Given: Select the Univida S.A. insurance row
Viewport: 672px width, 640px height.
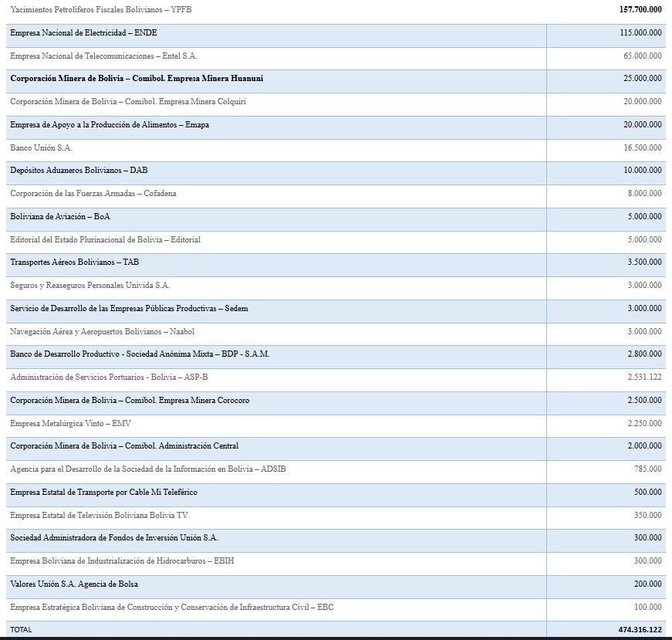Looking at the screenshot, I should click(x=89, y=286).
